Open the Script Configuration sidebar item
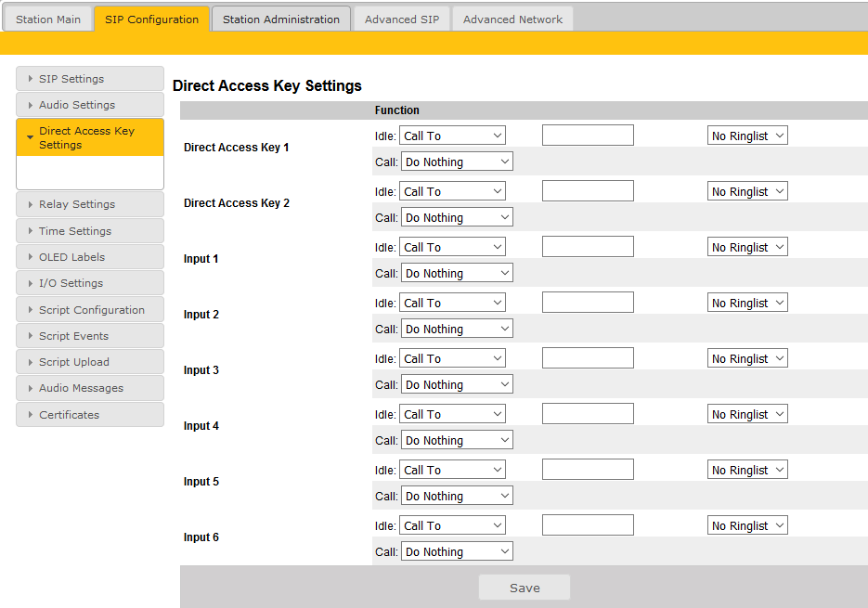Screen dimensions: 868x608 pyautogui.click(x=89, y=310)
